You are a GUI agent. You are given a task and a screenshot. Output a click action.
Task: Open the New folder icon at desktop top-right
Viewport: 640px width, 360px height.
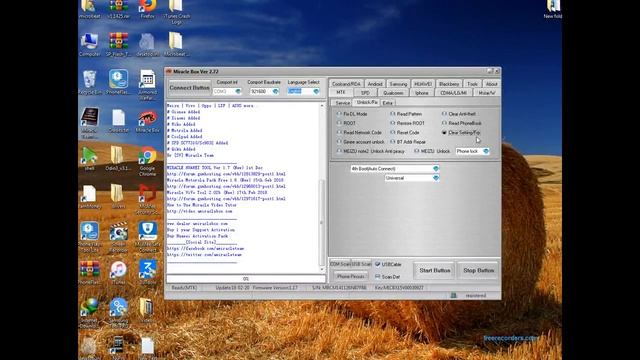pos(553,9)
